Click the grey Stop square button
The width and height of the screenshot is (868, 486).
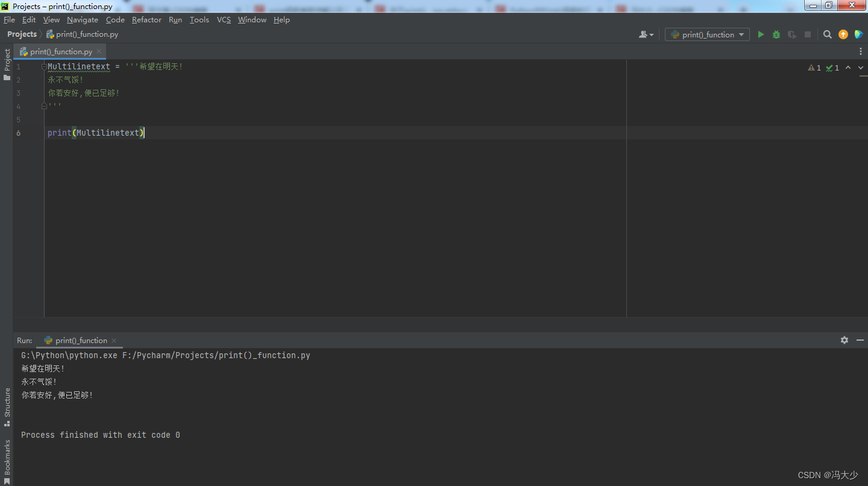click(808, 35)
